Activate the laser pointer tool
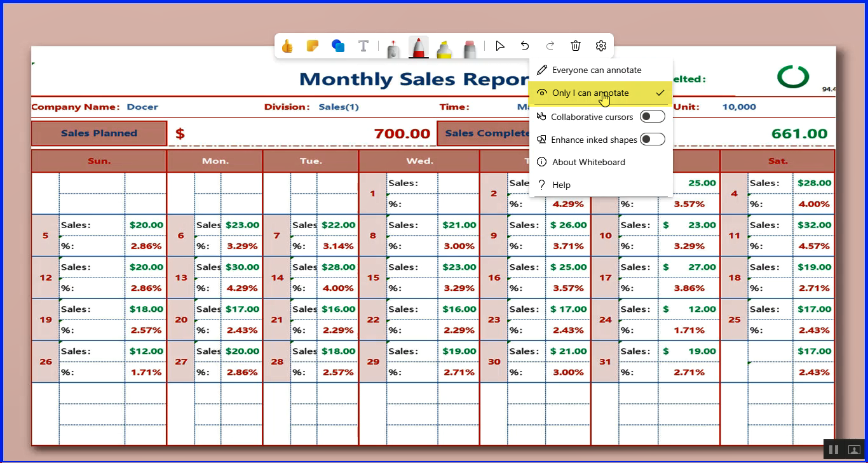This screenshot has height=463, width=868. pos(393,48)
